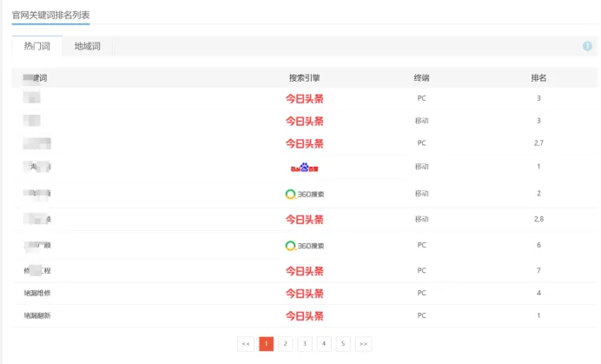Click the 排名 column header
The width and height of the screenshot is (601, 364).
[x=538, y=78]
